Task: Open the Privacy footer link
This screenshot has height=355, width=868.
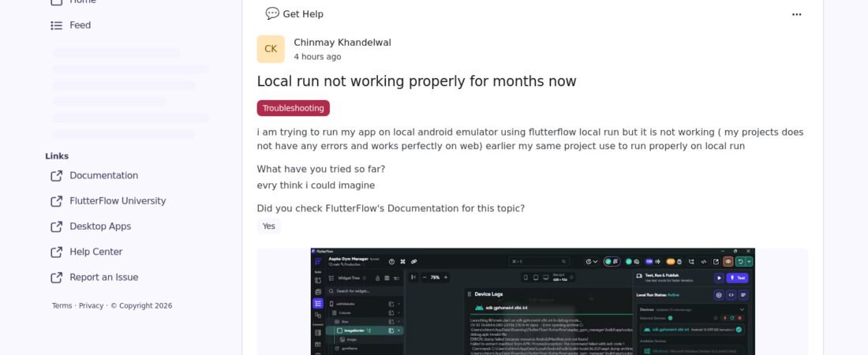Action: pyautogui.click(x=91, y=306)
